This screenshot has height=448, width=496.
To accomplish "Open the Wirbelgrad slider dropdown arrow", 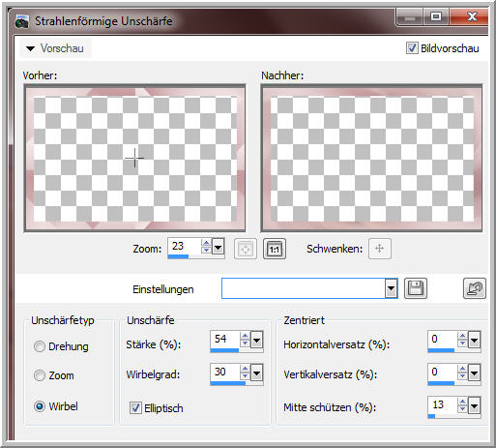I will 256,373.
